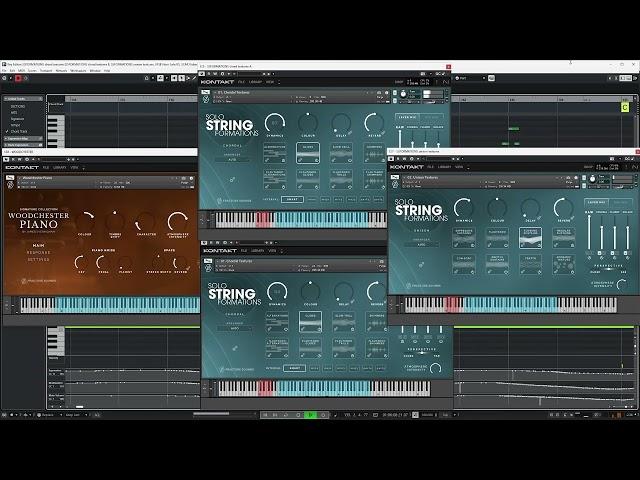Open the Kontakt File menu in the Woodchester Piano window

[46, 167]
